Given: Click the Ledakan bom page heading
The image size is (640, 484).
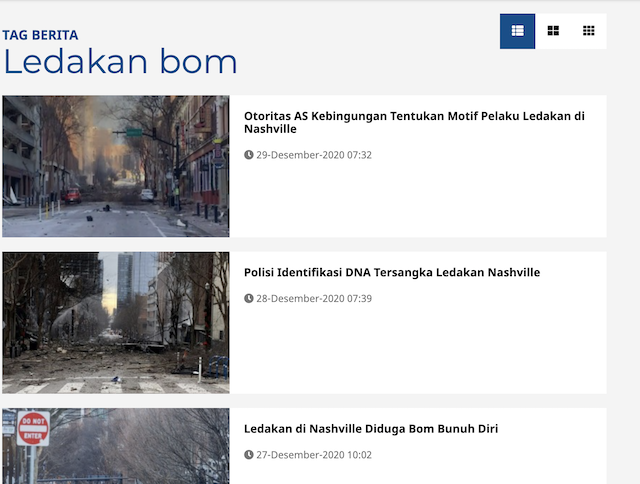Looking at the screenshot, I should [120, 61].
